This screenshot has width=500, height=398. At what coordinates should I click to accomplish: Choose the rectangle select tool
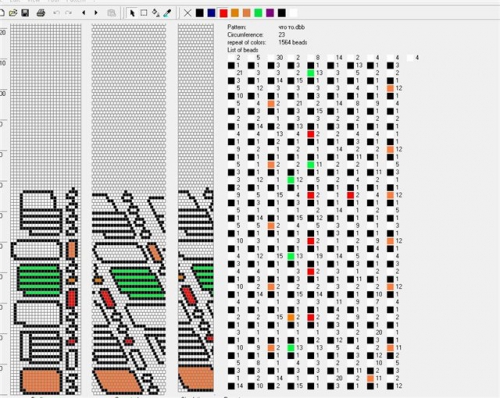coord(144,13)
